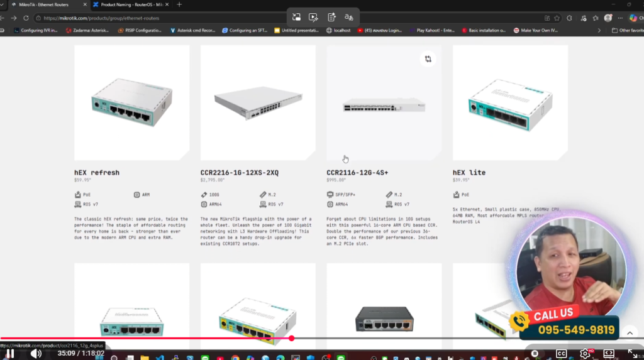
Task: Click the screen capture icon in the floating toolbar
Action: (x=296, y=17)
